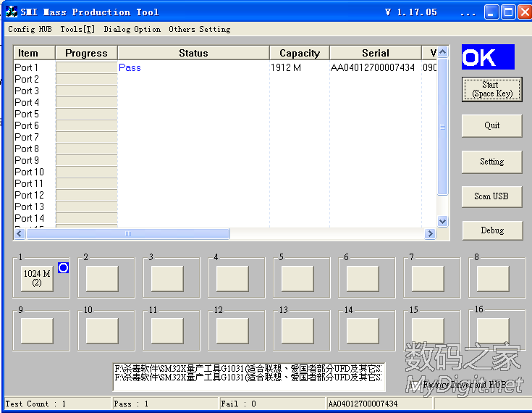The height and width of the screenshot is (413, 532).
Task: Open the Config HUB menu
Action: 30,29
